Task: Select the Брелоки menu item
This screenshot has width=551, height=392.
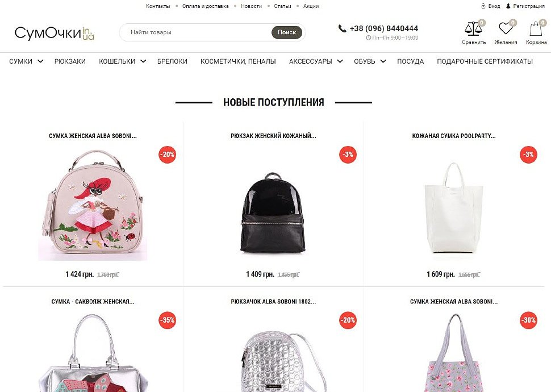Action: coord(172,61)
